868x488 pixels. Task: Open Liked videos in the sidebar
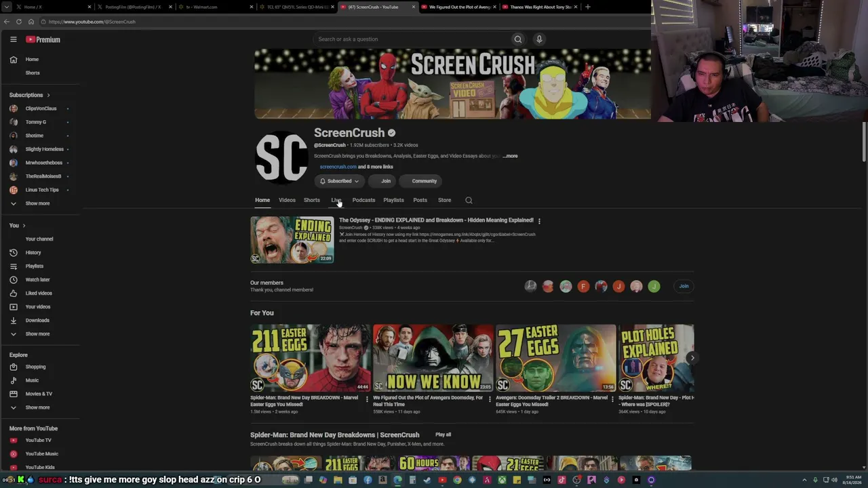(39, 293)
